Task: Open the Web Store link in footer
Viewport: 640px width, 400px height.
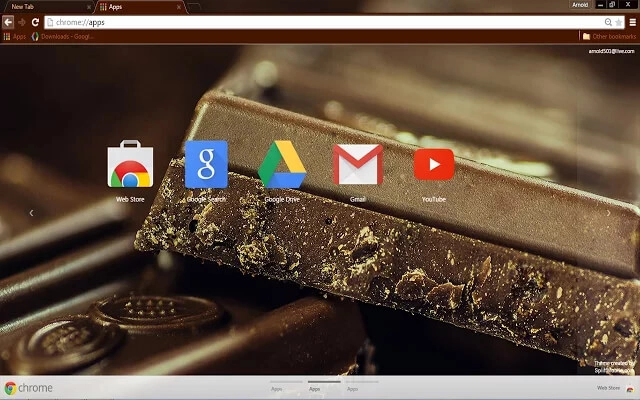Action: [608, 388]
